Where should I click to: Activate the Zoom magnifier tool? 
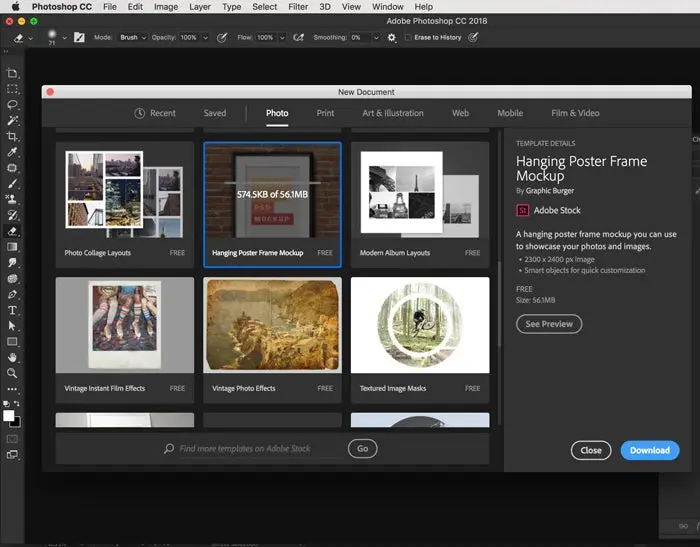click(12, 373)
